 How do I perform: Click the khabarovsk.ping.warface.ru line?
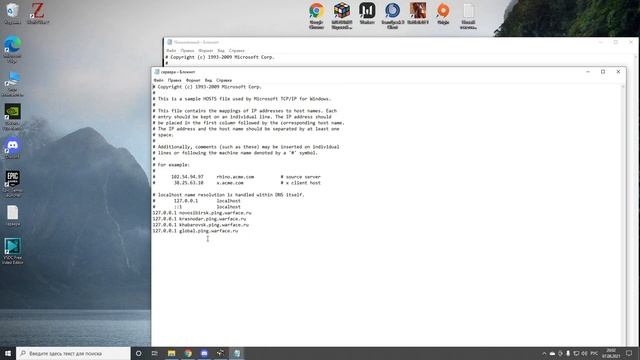200,225
